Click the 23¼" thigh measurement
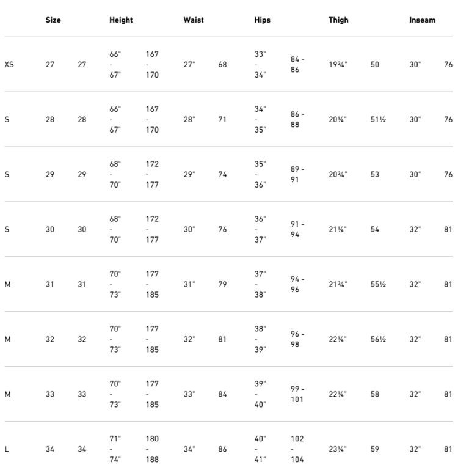The height and width of the screenshot is (476, 458). tap(338, 449)
